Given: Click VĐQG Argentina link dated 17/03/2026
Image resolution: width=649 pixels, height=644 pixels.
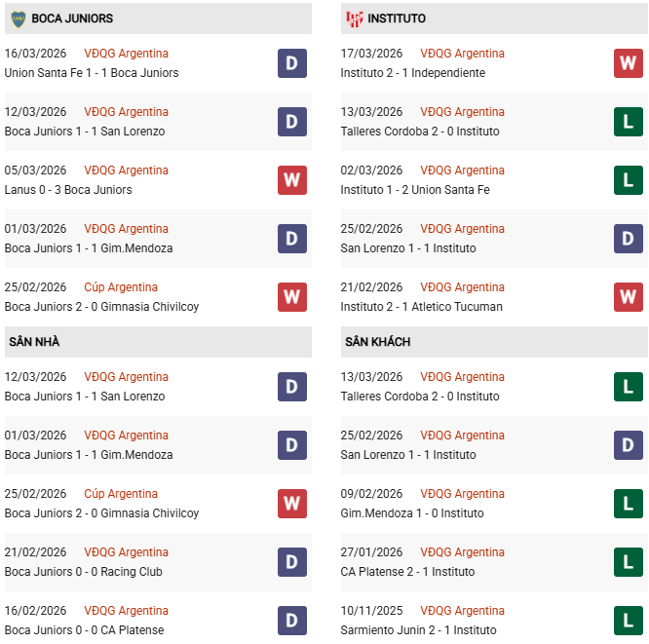Looking at the screenshot, I should [x=462, y=54].
